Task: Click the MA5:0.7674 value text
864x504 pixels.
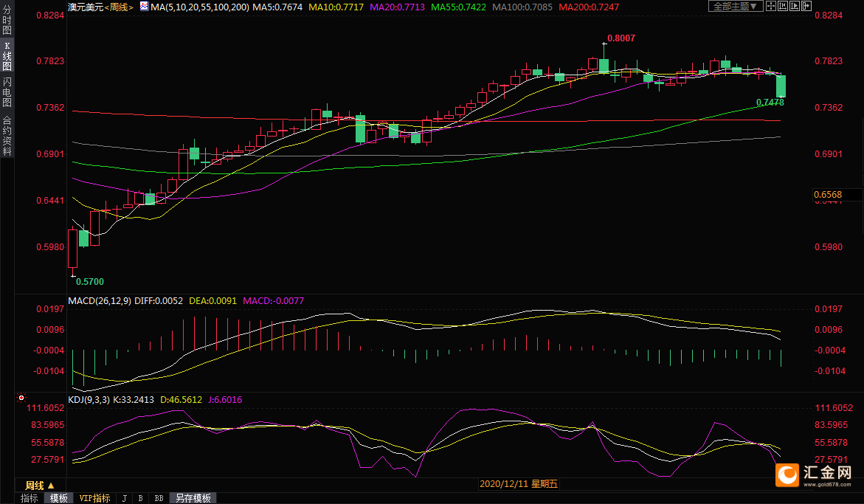Action: [x=277, y=7]
